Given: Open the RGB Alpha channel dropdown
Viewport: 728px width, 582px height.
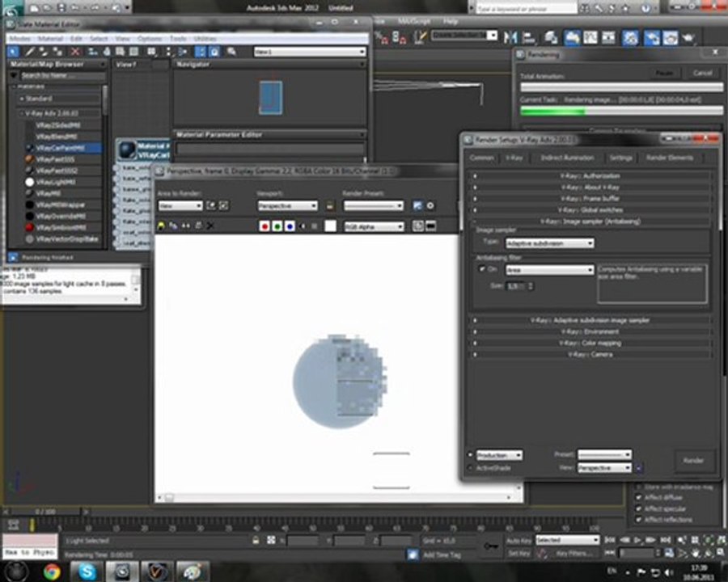Looking at the screenshot, I should [x=373, y=227].
